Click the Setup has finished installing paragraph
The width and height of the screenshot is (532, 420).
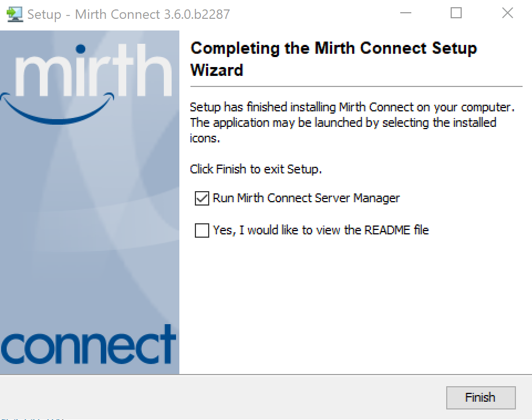[352, 122]
